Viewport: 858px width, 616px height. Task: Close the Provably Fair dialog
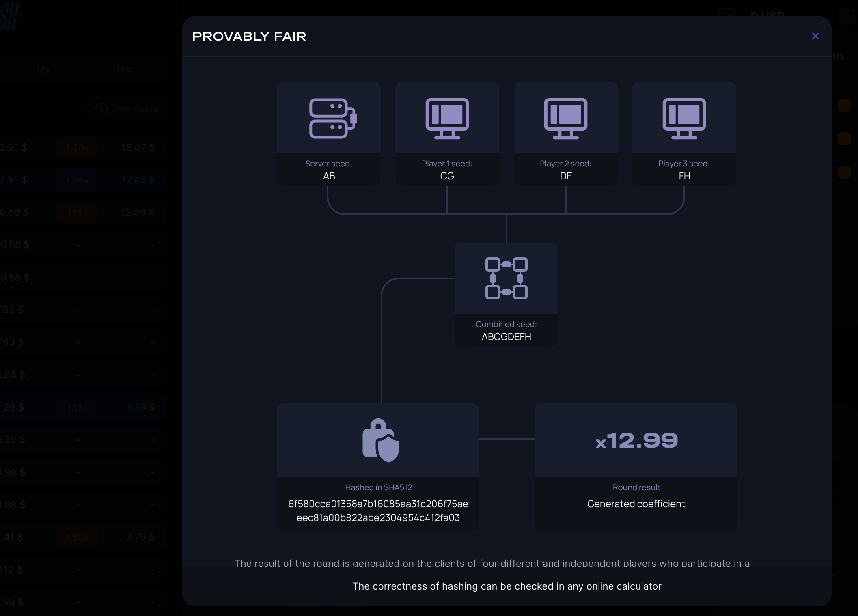(x=815, y=36)
